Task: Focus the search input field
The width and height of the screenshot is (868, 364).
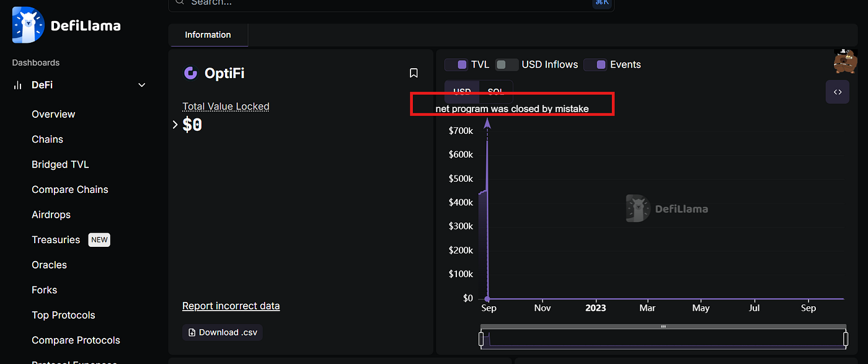Action: [x=391, y=2]
